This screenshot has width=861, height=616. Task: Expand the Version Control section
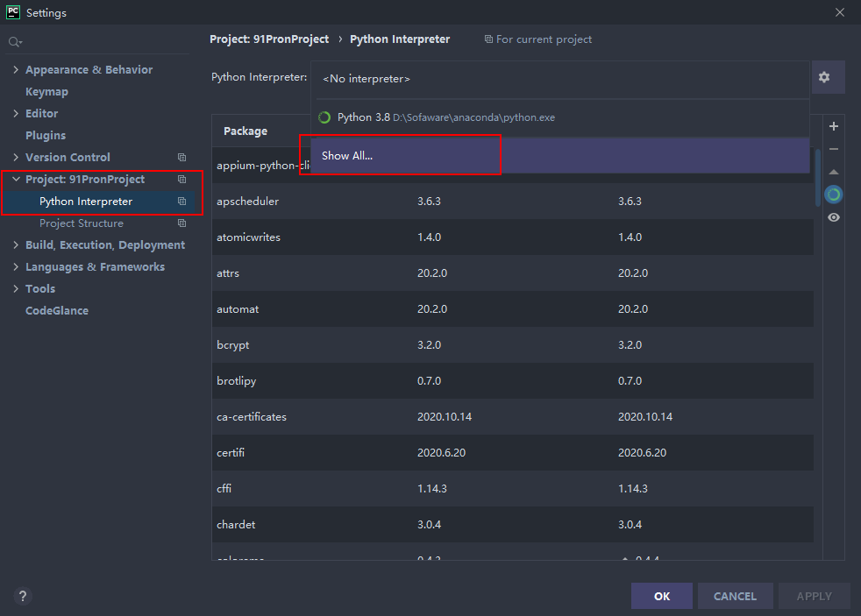point(16,158)
